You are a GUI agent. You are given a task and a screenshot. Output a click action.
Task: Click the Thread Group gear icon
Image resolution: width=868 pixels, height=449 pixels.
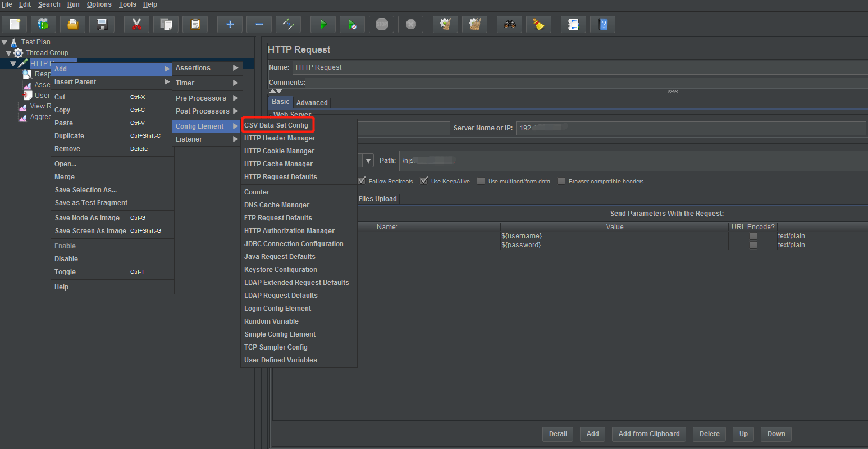point(19,53)
